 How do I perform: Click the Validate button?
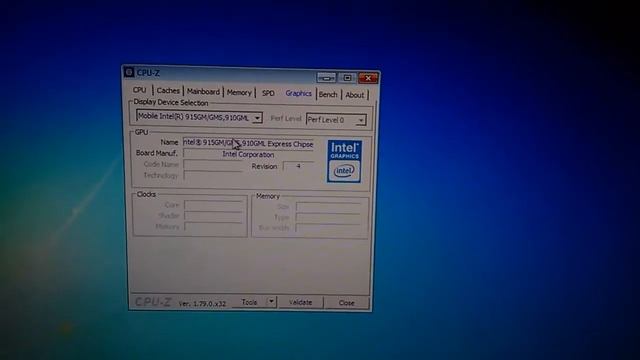pyautogui.click(x=300, y=302)
